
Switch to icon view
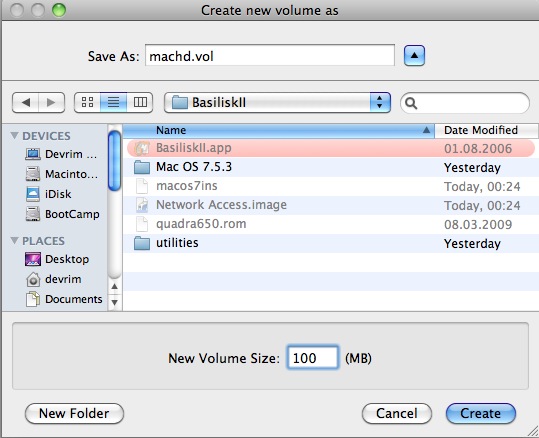coord(87,102)
